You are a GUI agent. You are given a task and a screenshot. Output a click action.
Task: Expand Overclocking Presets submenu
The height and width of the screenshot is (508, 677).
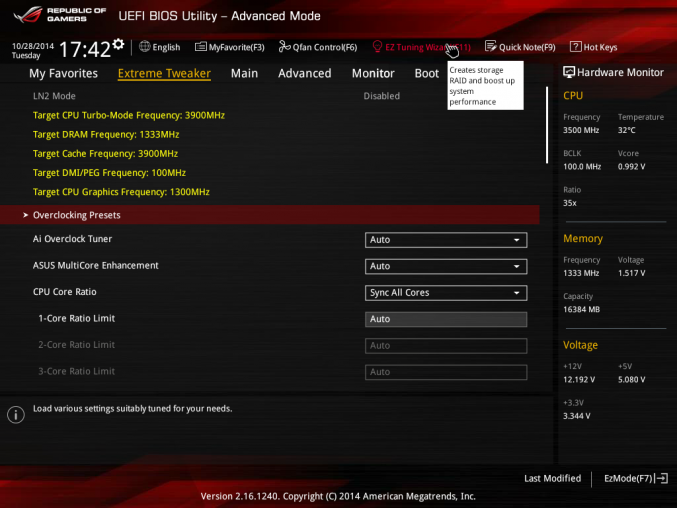coord(270,215)
